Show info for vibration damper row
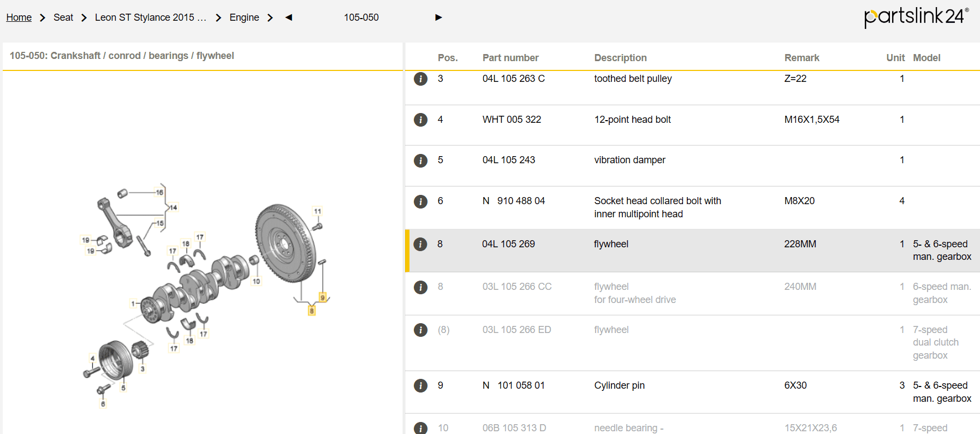This screenshot has width=980, height=434. 420,160
